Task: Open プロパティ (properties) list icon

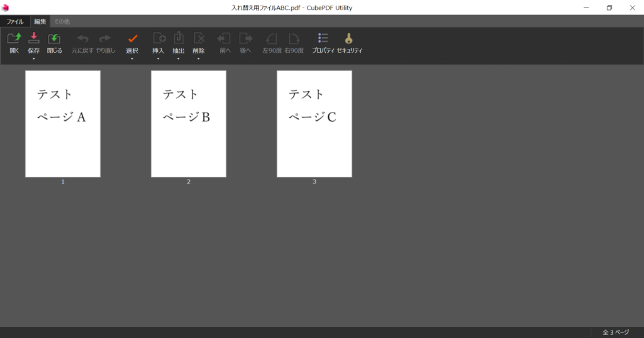Action: click(323, 38)
